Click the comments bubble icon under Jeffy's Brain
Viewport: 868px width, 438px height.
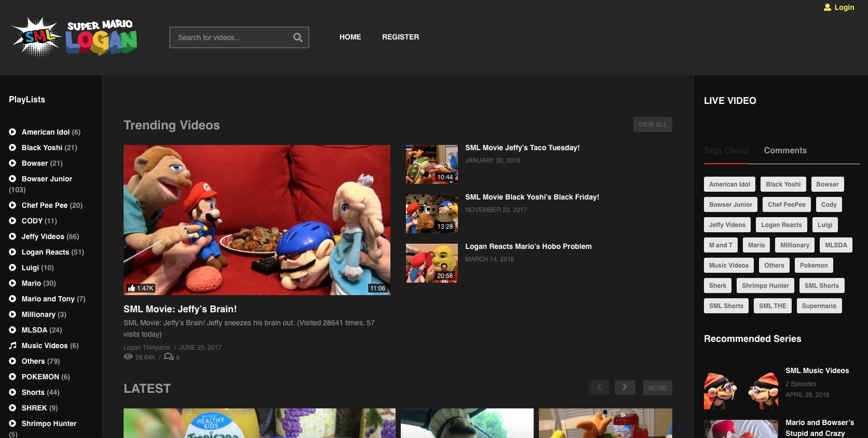(169, 357)
